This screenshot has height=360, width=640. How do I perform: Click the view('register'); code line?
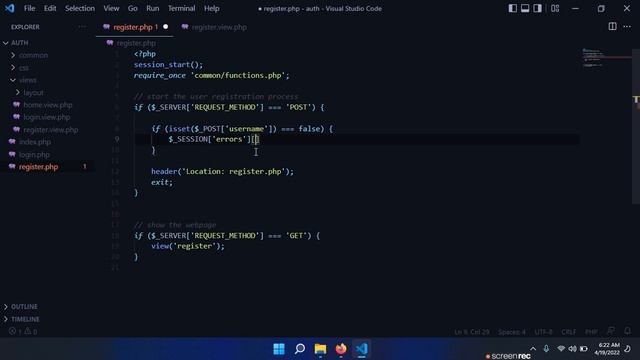point(188,246)
